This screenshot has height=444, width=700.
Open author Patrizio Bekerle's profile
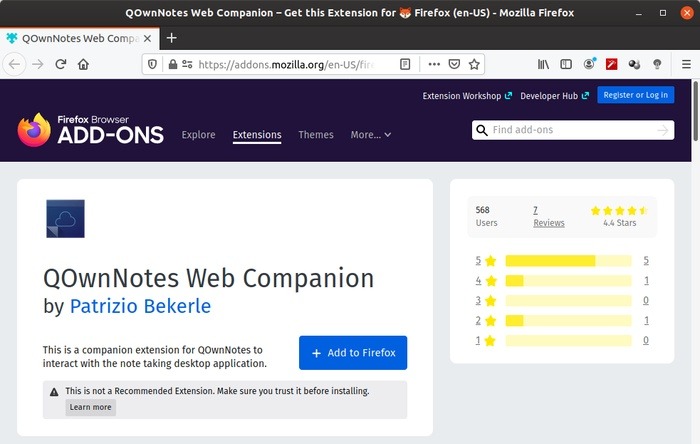[x=140, y=306]
